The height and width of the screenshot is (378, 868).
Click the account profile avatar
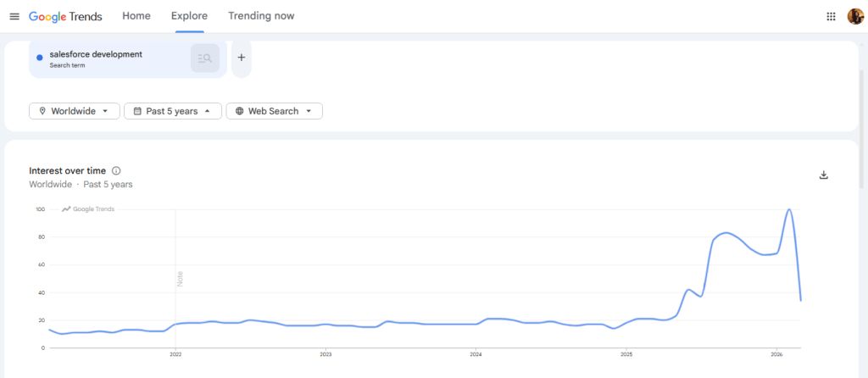click(x=854, y=17)
